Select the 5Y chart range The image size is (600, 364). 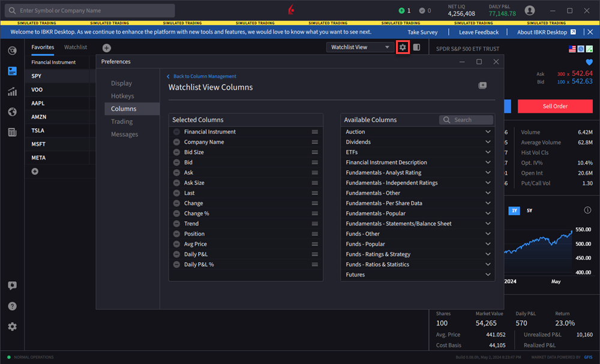529,210
